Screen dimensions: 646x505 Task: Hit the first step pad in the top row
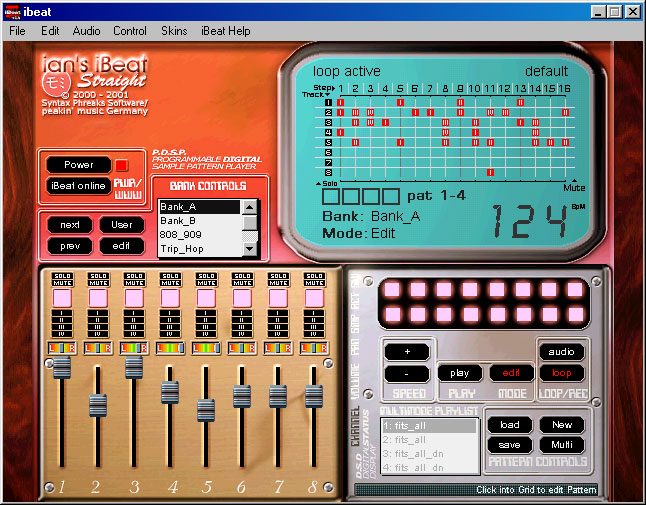[x=392, y=290]
